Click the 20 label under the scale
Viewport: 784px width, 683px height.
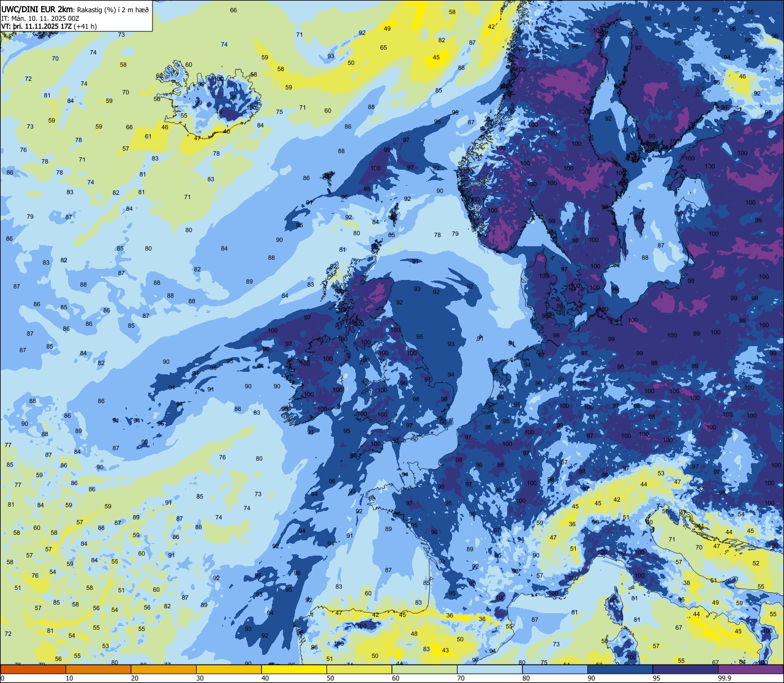pos(134,678)
